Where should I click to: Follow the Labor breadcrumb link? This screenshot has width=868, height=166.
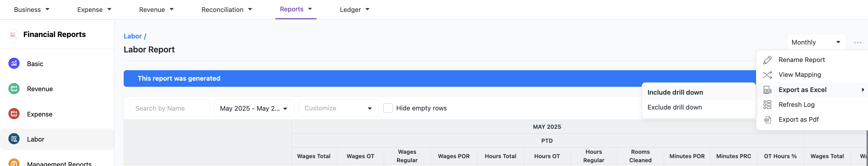click(132, 36)
